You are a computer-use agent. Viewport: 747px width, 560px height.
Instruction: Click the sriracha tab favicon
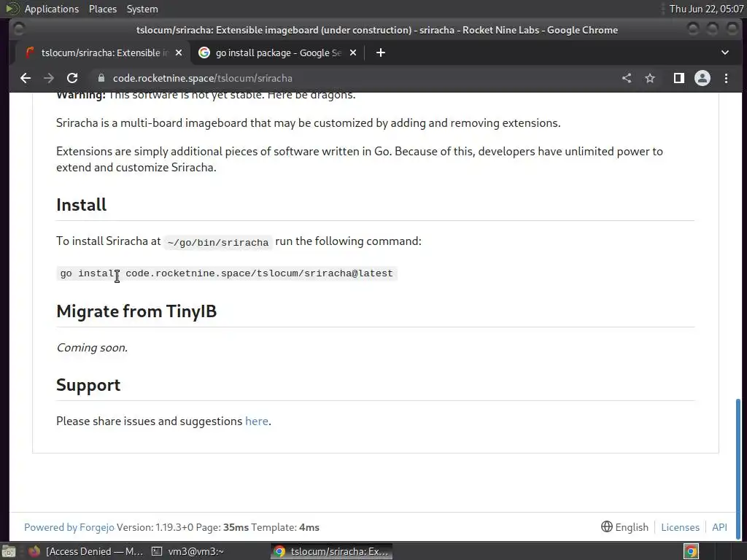30,52
